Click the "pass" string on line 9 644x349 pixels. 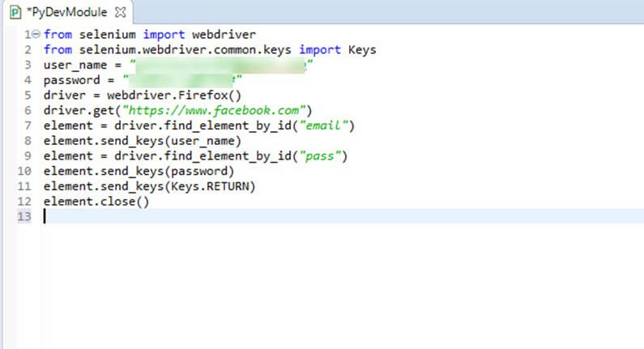[x=324, y=156]
